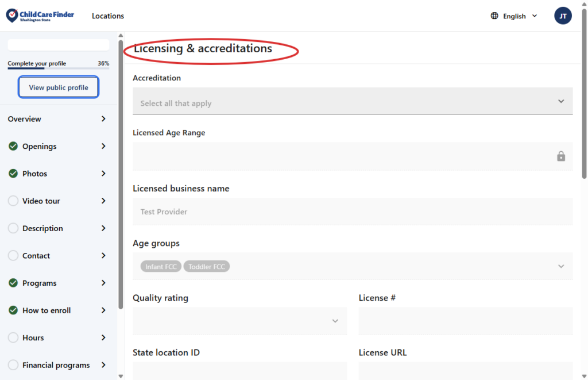Click the green checkmark beside Photos

click(13, 174)
